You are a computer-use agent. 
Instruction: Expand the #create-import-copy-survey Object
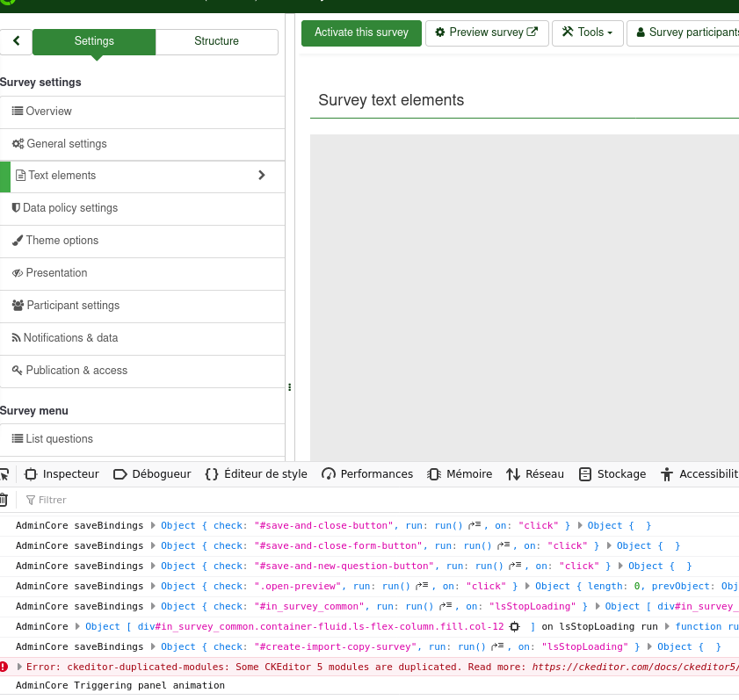click(x=154, y=647)
